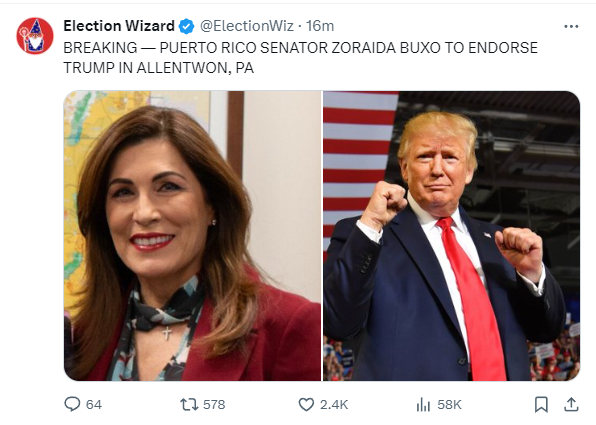This screenshot has height=425, width=596.
Task: Open the 16m timestamp permalink
Action: [x=320, y=26]
